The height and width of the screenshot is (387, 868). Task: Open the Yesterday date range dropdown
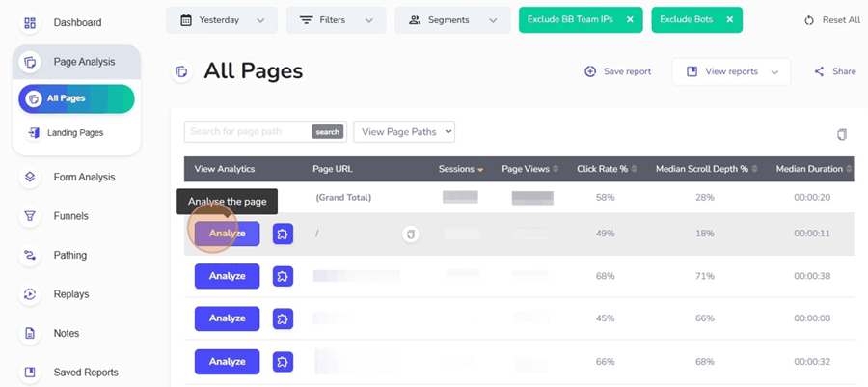[x=222, y=20]
